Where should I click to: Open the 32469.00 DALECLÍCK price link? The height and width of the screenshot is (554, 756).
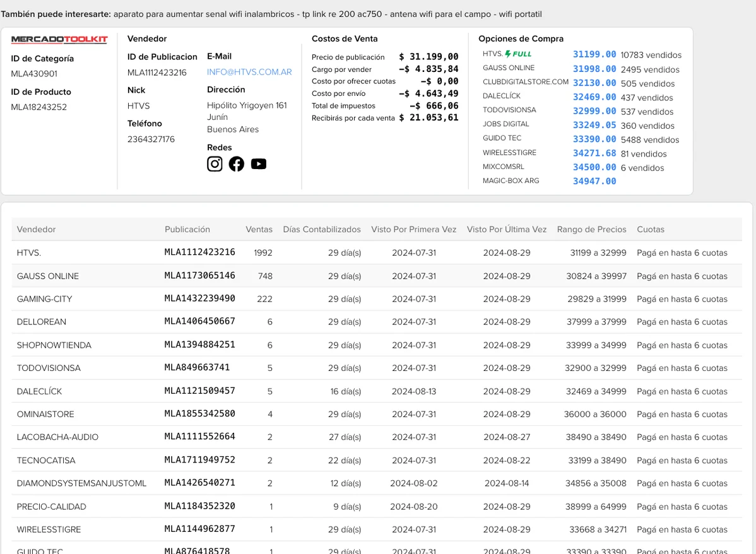(594, 97)
